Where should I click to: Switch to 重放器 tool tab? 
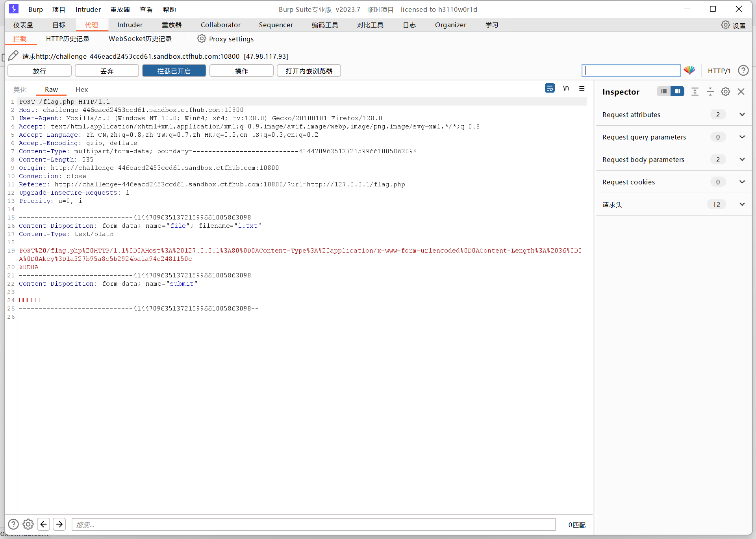point(172,25)
